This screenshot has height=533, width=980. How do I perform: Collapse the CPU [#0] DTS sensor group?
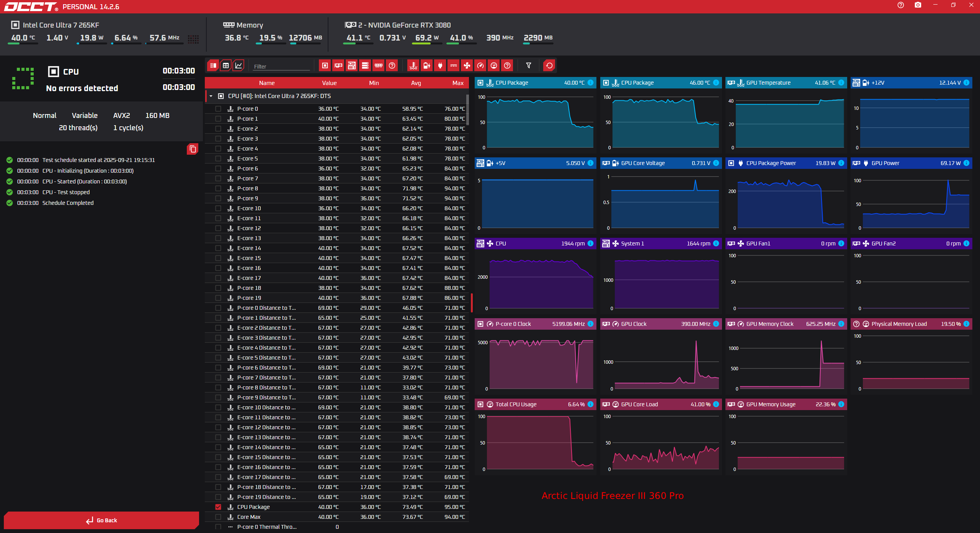tap(211, 96)
